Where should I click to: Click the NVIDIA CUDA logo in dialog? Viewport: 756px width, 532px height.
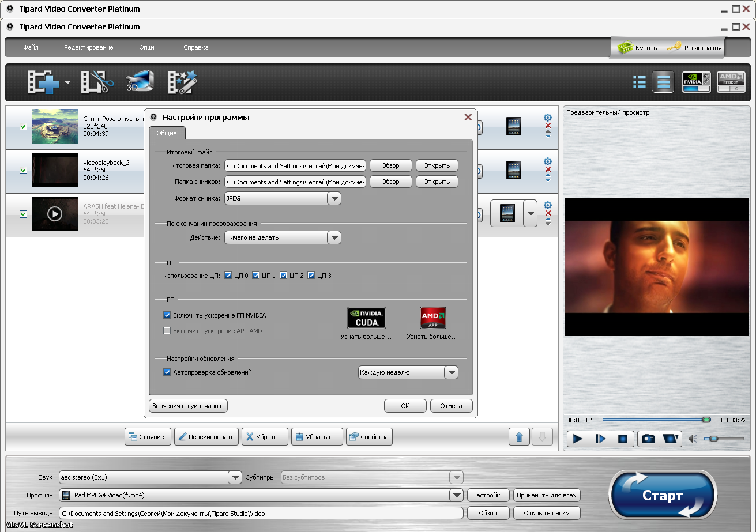coord(366,318)
